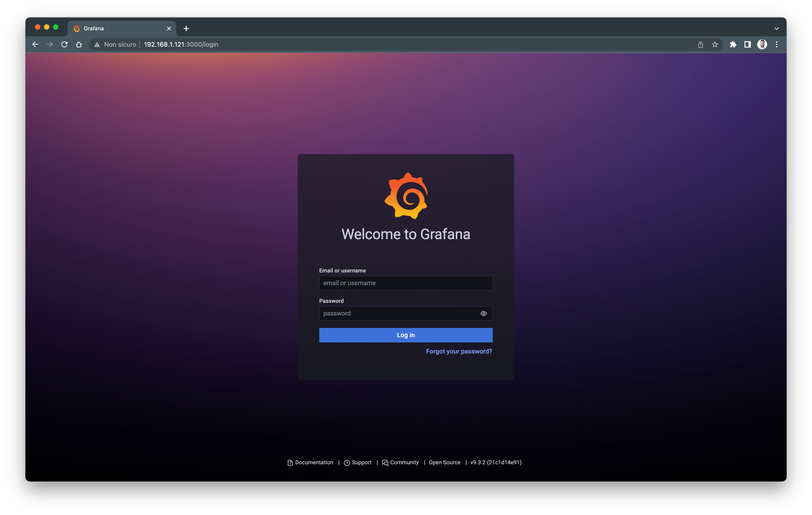Screen dimensions: 812x515
Task: Open the Community footer link
Action: [x=400, y=462]
